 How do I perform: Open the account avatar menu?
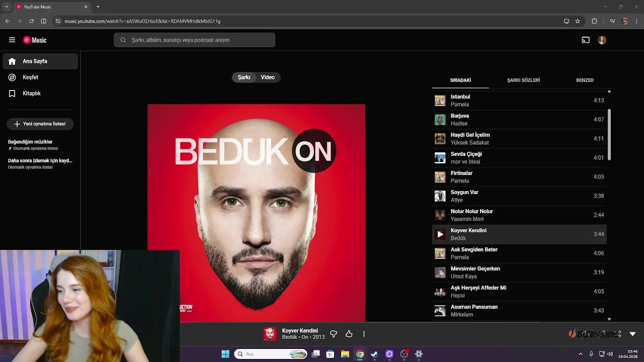point(602,40)
